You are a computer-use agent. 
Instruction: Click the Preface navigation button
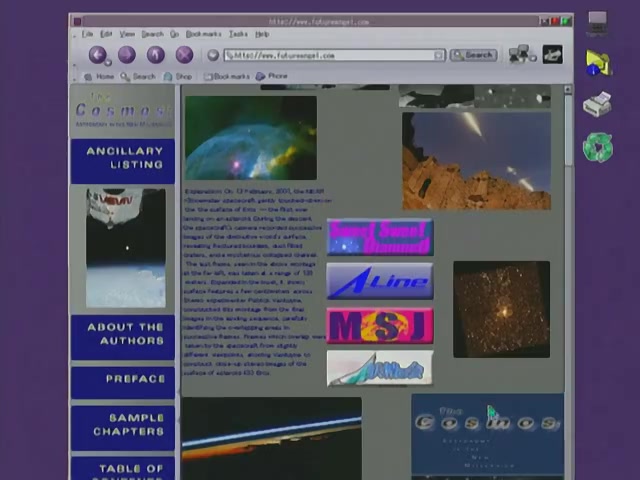pos(123,379)
